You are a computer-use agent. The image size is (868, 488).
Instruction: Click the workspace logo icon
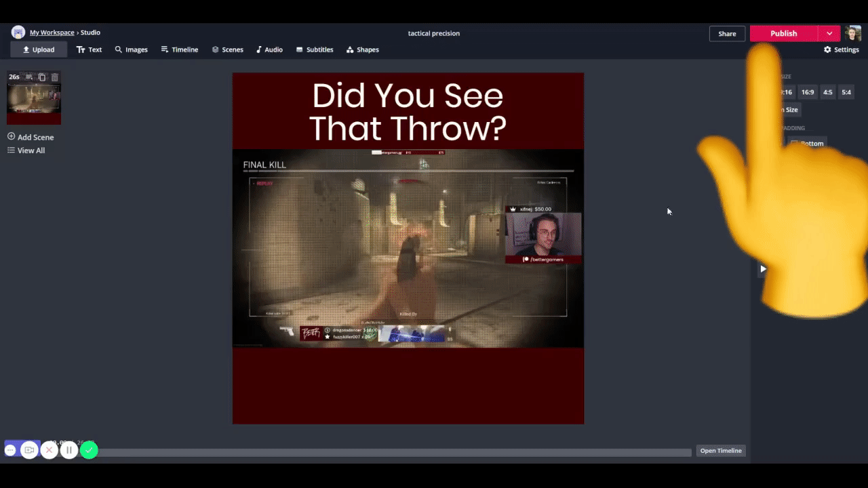[18, 33]
